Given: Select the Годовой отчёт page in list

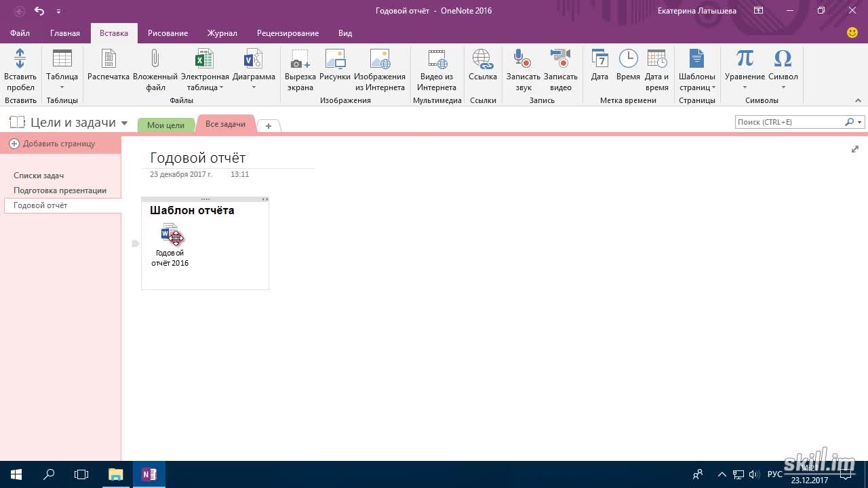Looking at the screenshot, I should pos(62,205).
